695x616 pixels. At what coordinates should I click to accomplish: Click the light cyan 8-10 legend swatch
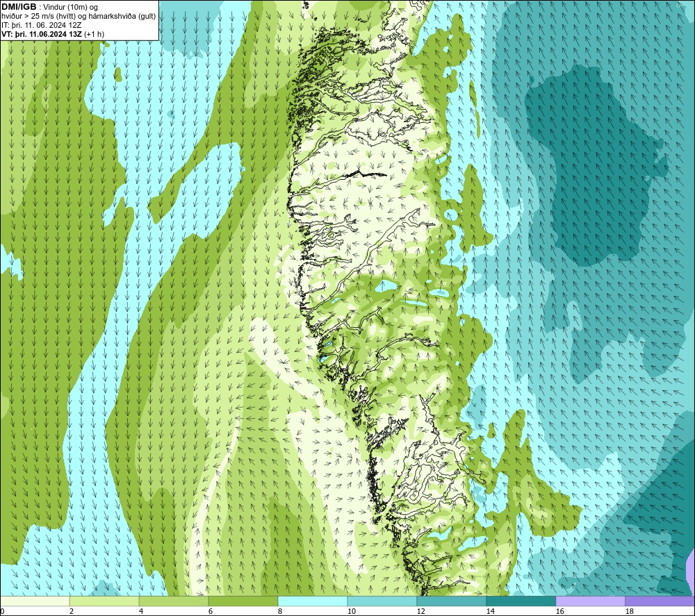coord(313,601)
